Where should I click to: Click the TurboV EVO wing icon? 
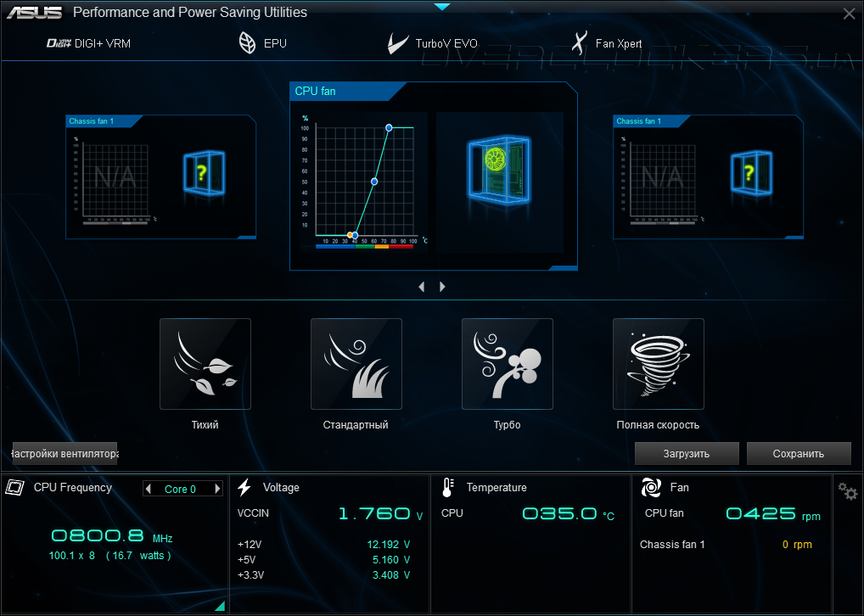(x=397, y=43)
